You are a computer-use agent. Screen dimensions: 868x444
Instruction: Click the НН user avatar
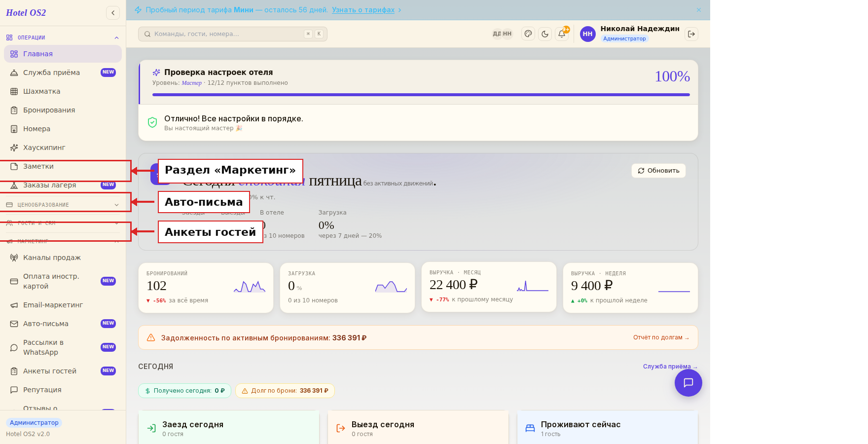588,34
